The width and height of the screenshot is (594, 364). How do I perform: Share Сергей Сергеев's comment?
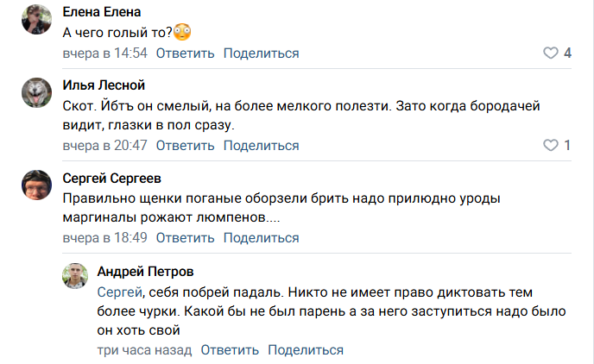point(261,237)
